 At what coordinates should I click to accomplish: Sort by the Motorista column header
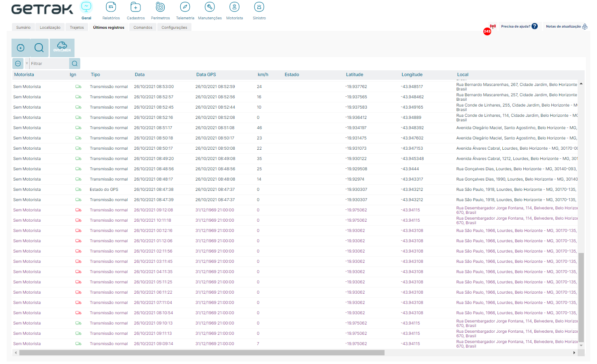point(24,75)
